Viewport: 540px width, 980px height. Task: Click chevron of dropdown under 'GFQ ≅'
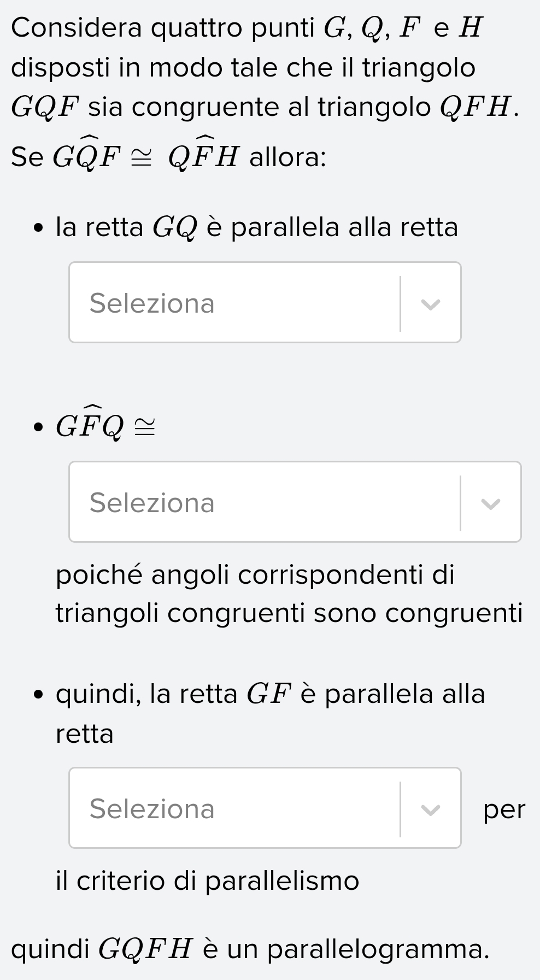tap(491, 503)
